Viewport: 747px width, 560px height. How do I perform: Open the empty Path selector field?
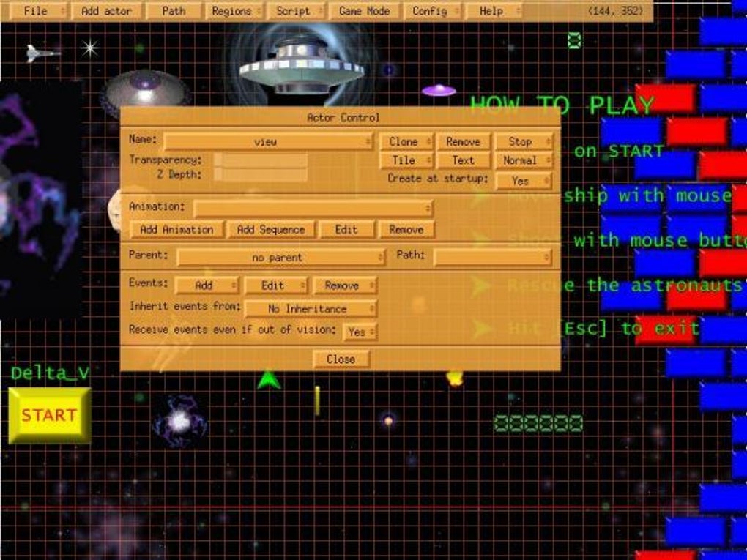pyautogui.click(x=493, y=257)
